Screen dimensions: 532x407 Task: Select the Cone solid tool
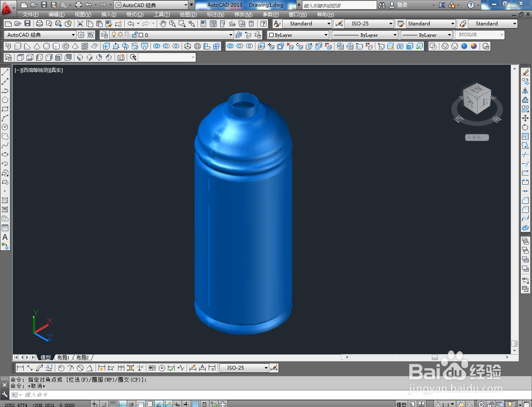[x=37, y=46]
